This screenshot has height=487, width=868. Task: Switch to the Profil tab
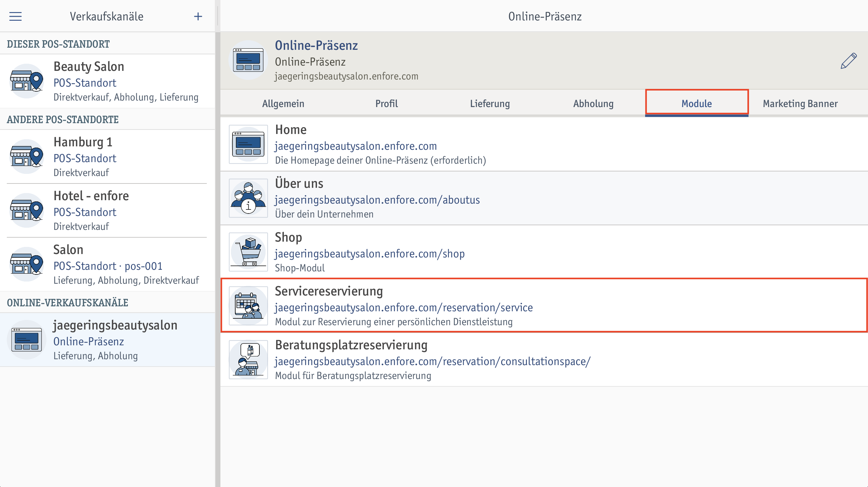[387, 103]
